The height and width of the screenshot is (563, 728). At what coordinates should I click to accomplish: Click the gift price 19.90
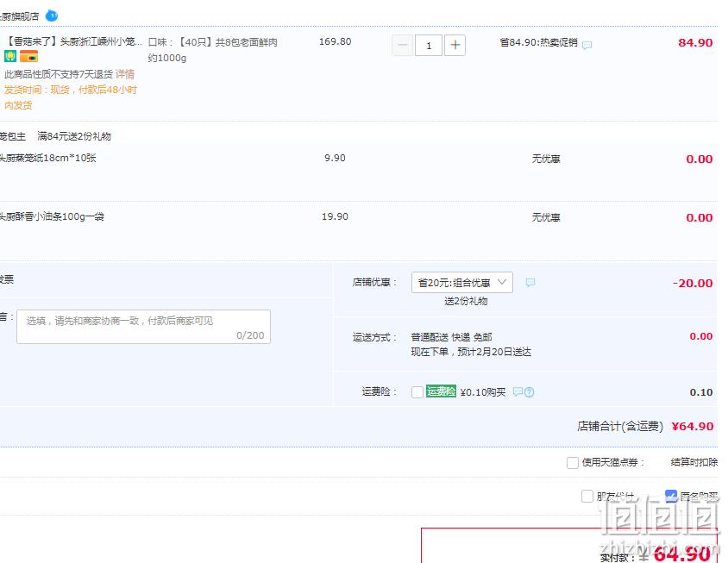coord(335,216)
